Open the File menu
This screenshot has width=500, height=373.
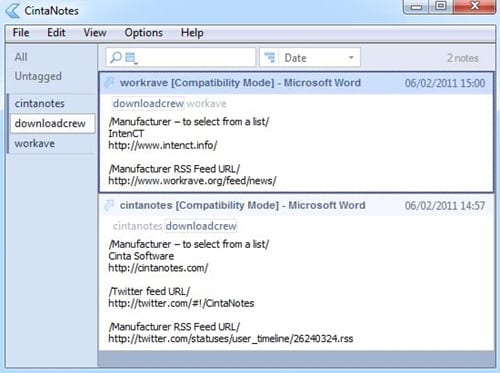point(21,33)
